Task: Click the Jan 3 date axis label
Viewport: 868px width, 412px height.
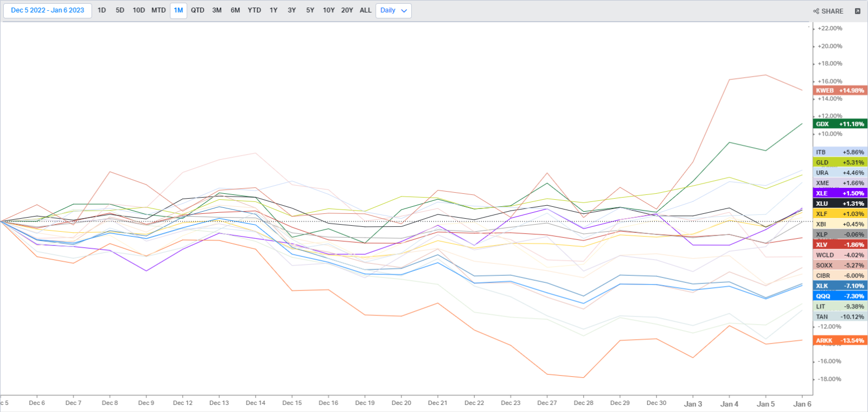Action: click(x=693, y=404)
